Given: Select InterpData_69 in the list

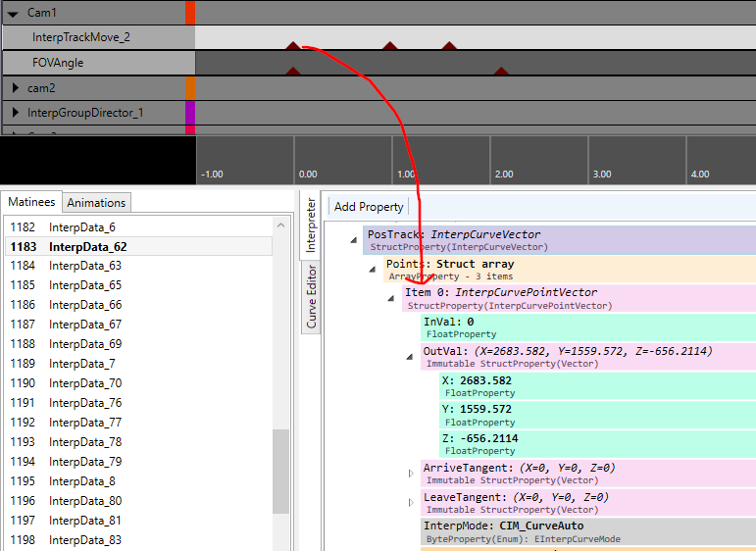Looking at the screenshot, I should coord(139,344).
